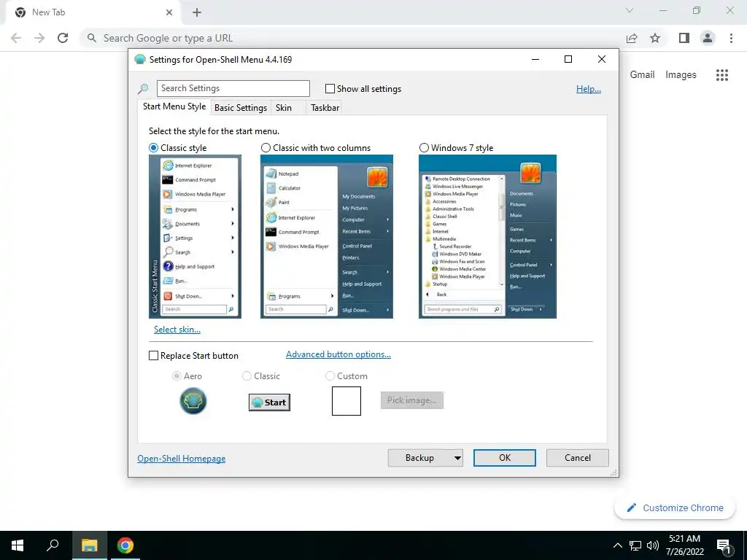Image resolution: width=747 pixels, height=560 pixels.
Task: Switch to Basic Settings tab
Action: 241,108
